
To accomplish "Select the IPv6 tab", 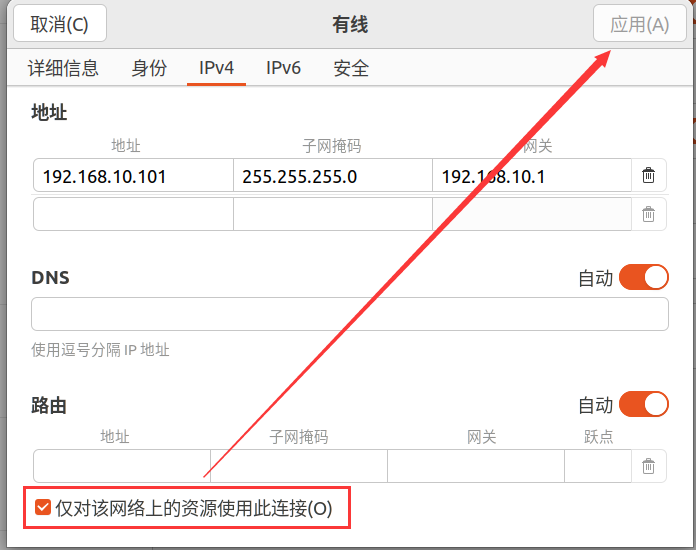I will tap(283, 69).
